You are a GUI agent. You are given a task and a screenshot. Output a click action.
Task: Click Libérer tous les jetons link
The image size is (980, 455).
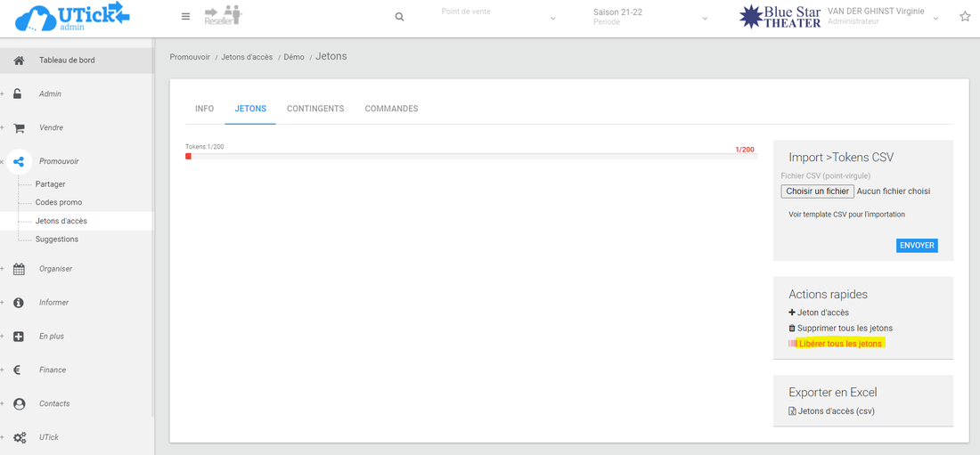click(x=840, y=344)
